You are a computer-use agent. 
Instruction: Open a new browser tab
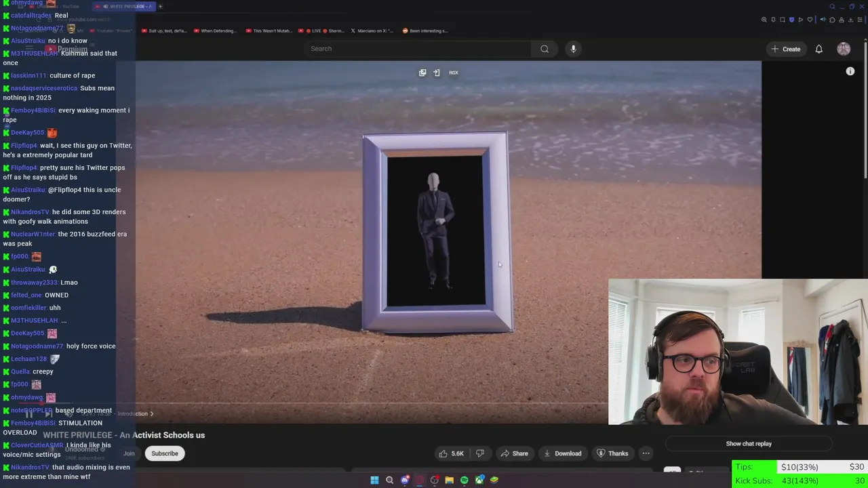[x=160, y=6]
